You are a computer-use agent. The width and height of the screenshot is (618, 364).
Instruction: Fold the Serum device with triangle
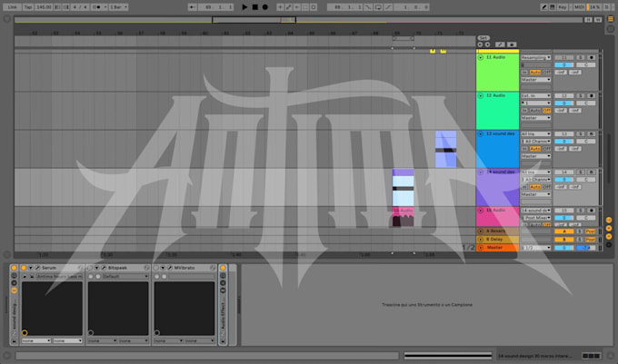pos(30,268)
